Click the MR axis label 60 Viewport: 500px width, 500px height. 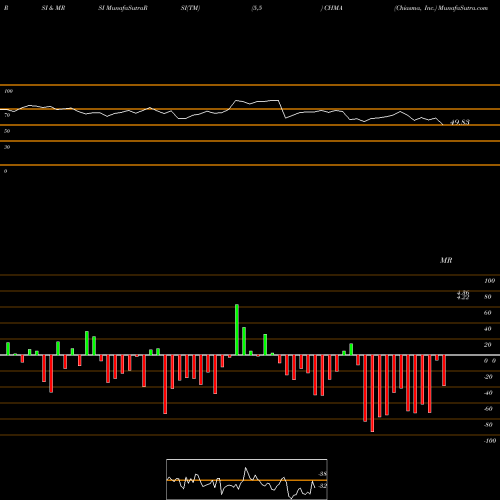pos(488,313)
